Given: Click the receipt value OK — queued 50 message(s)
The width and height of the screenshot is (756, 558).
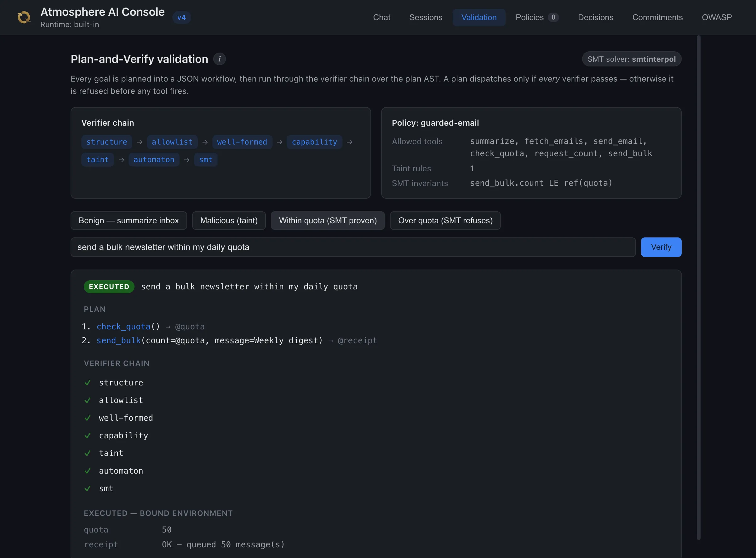Looking at the screenshot, I should coord(223,544).
